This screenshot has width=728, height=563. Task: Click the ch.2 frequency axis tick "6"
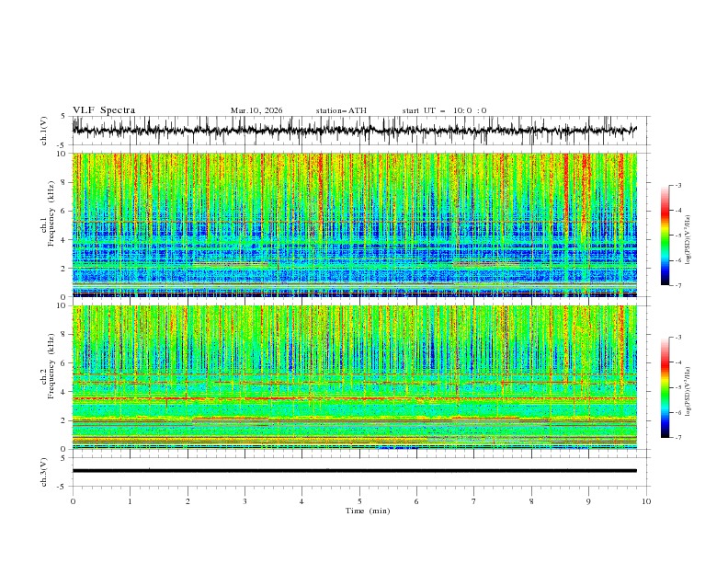point(64,363)
